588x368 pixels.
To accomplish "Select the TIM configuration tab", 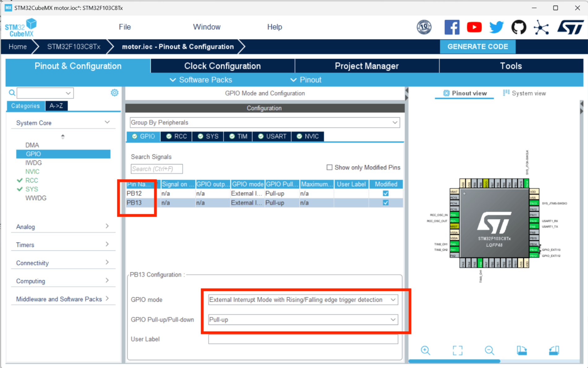I will [x=238, y=136].
